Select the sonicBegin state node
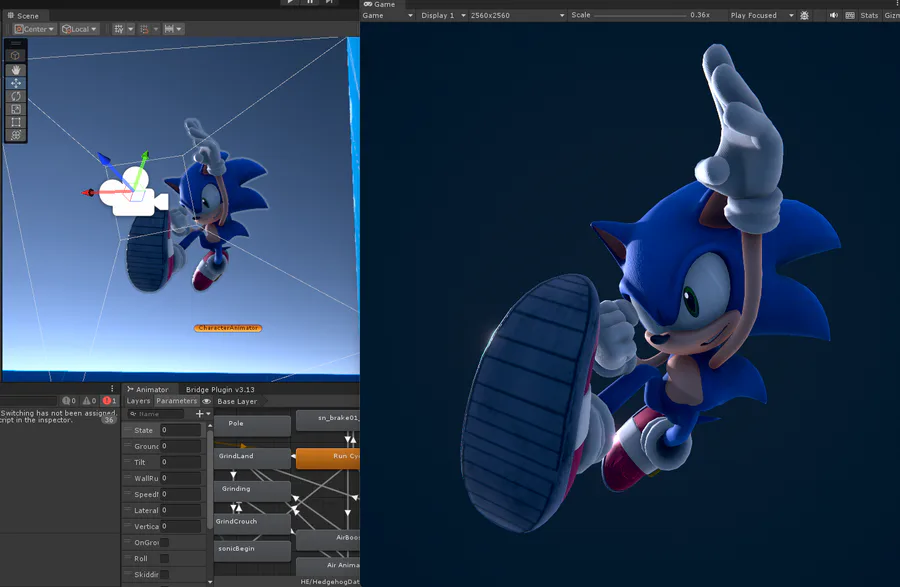900x587 pixels. 252,550
